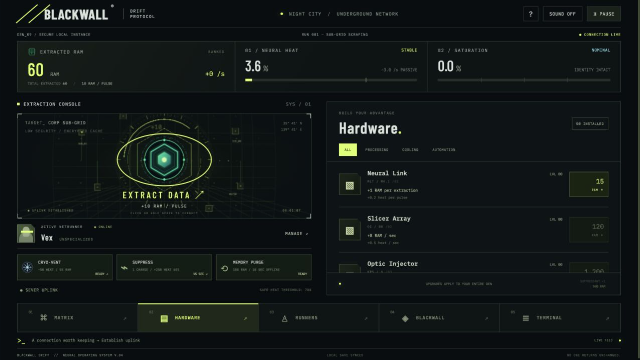Filter hardware by Cooling category
This screenshot has width=640, height=360.
tap(410, 150)
